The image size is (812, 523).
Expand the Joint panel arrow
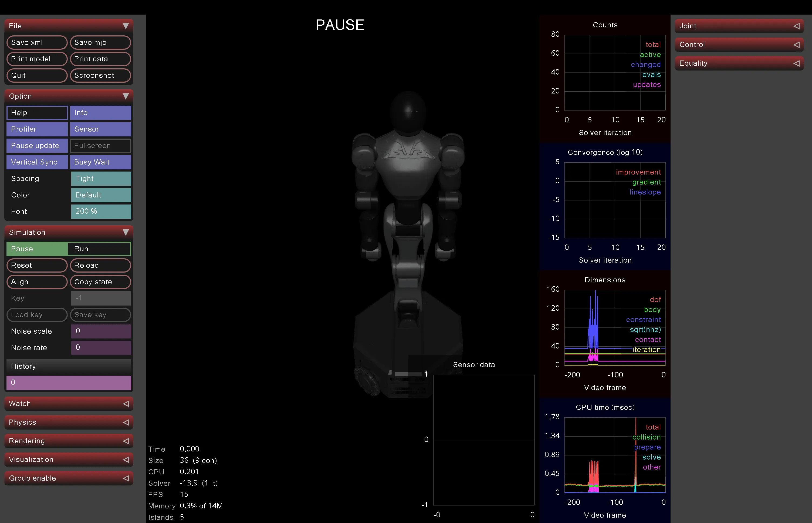coord(796,26)
